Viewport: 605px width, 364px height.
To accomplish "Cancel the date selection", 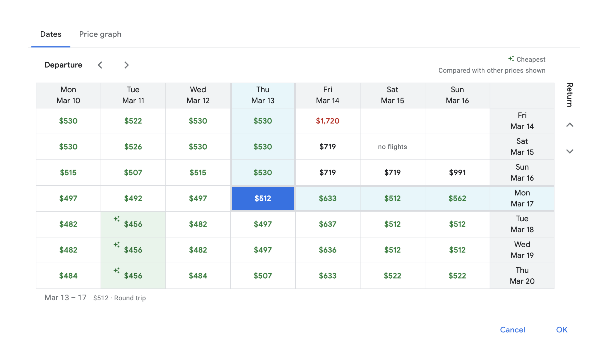I will pyautogui.click(x=512, y=330).
